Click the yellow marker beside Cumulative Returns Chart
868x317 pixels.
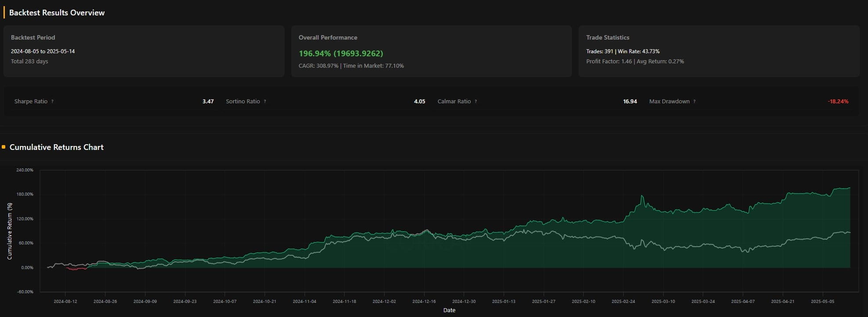coord(4,147)
